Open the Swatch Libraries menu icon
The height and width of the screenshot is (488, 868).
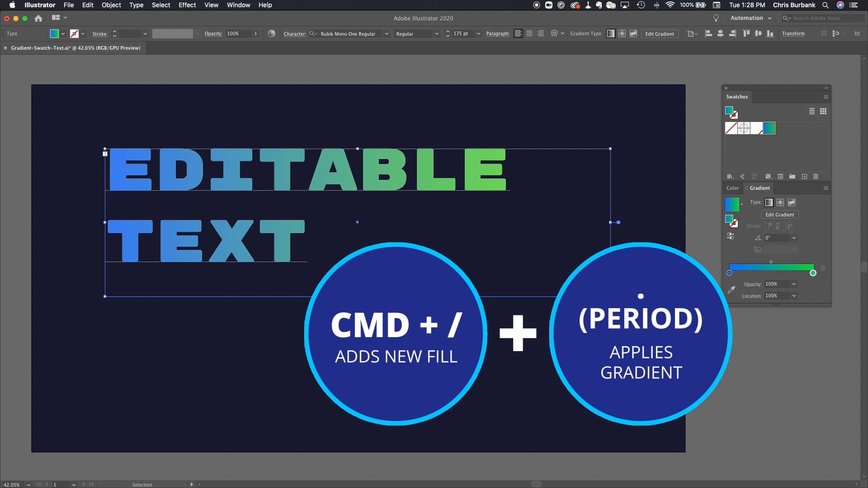[x=730, y=177]
